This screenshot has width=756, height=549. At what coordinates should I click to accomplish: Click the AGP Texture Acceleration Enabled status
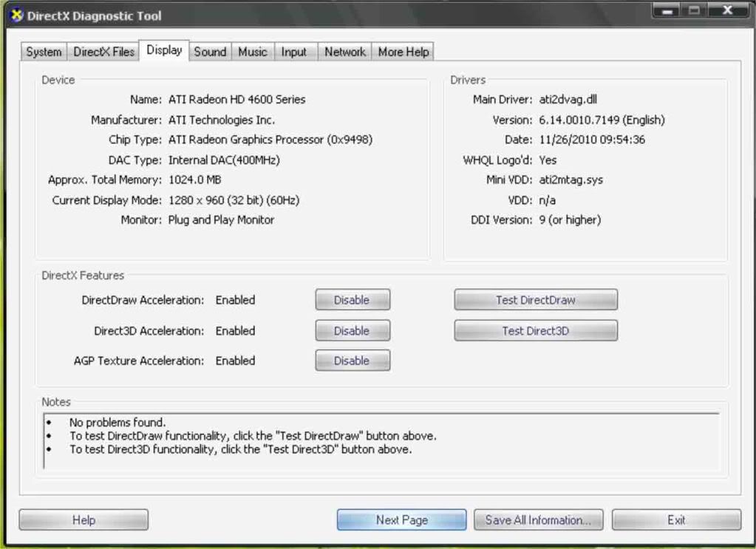point(235,361)
